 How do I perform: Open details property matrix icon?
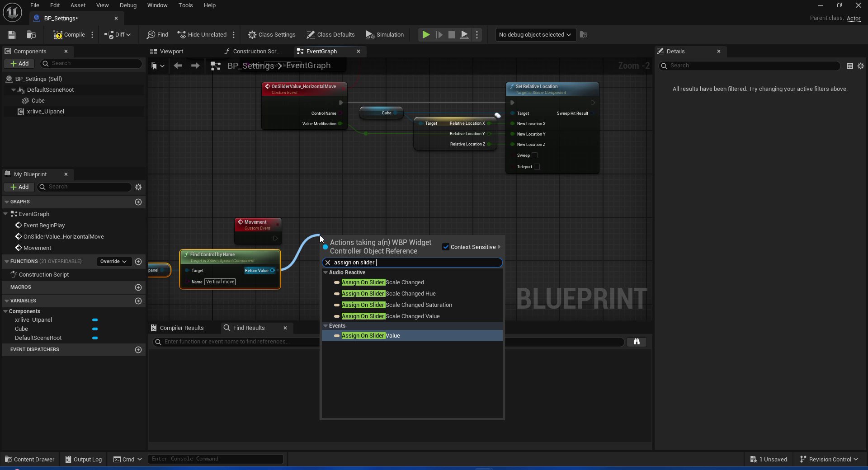tap(850, 66)
